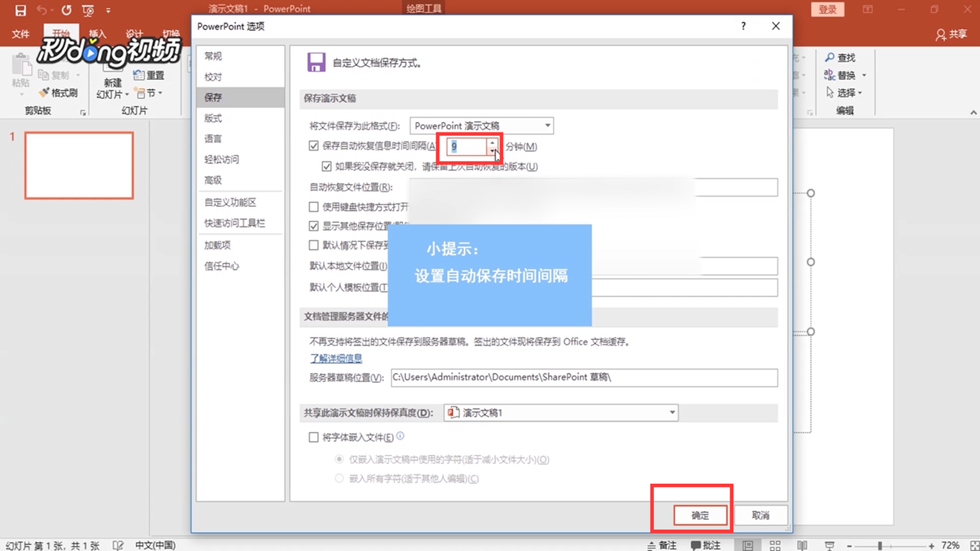Screen dimensions: 980x551
Task: Switch to Slide Sorter view icon
Action: click(x=776, y=545)
